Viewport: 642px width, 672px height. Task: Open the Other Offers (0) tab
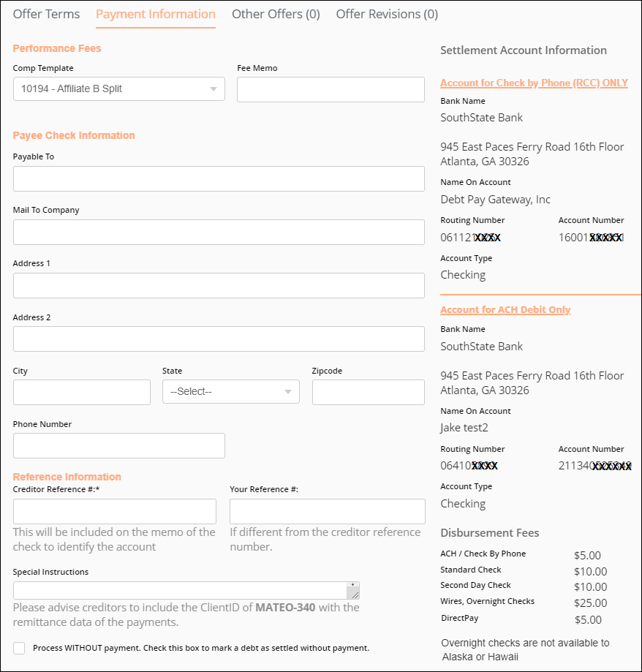pyautogui.click(x=276, y=14)
